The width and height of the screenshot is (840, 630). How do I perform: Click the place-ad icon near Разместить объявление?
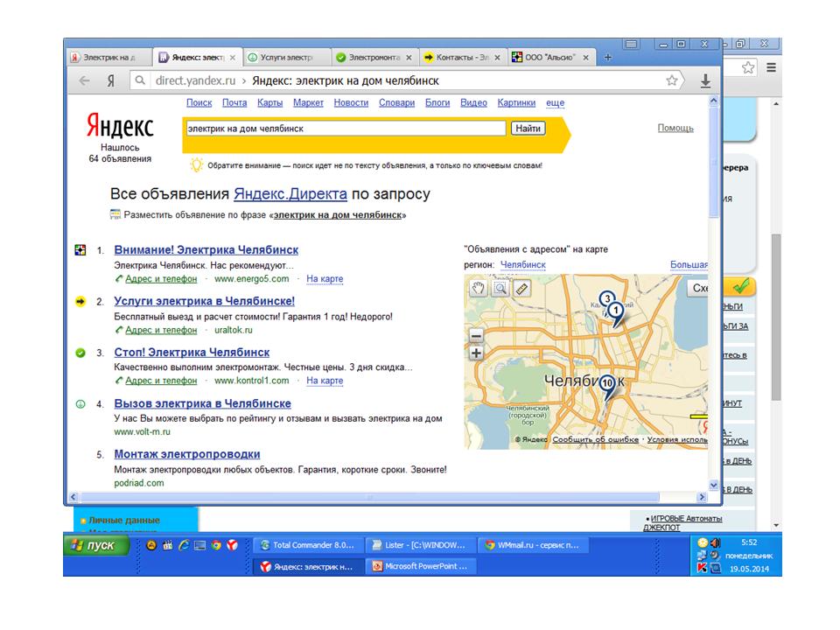coord(115,215)
